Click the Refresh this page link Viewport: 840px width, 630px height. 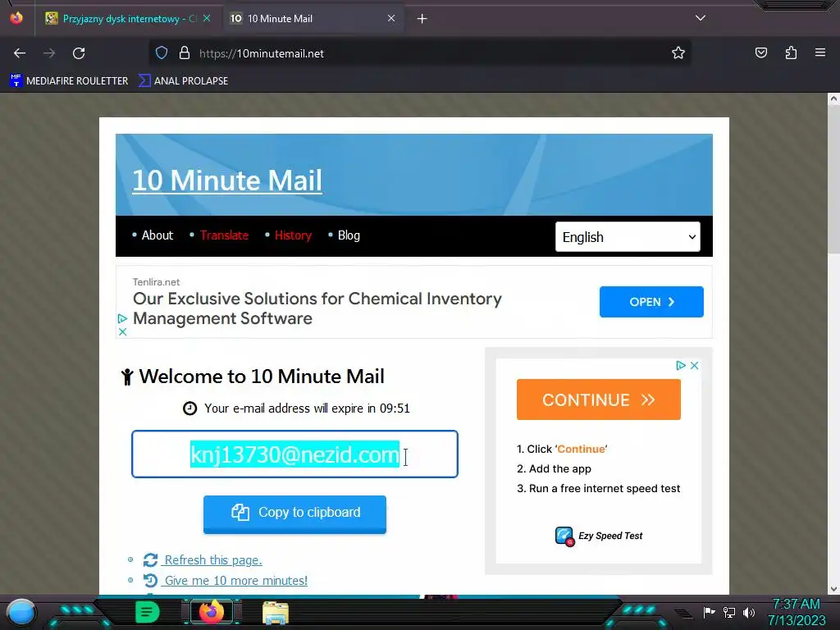212,559
